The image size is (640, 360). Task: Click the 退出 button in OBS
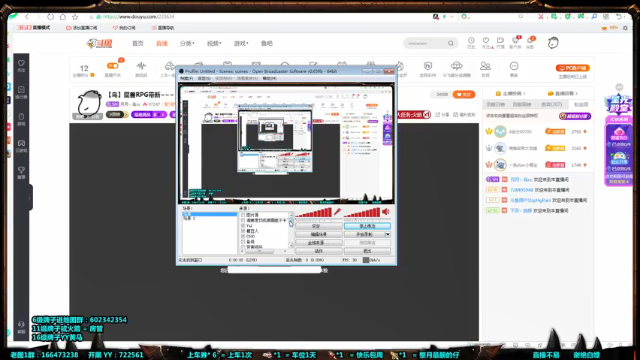click(x=367, y=251)
